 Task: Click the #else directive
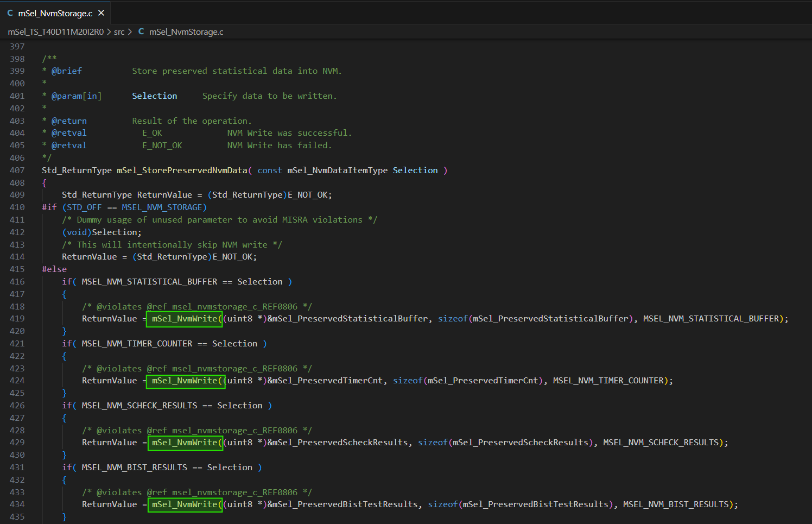[x=54, y=269]
